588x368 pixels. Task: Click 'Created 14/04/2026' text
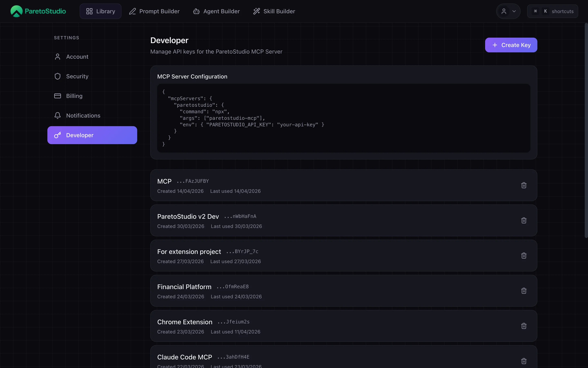[x=180, y=191]
